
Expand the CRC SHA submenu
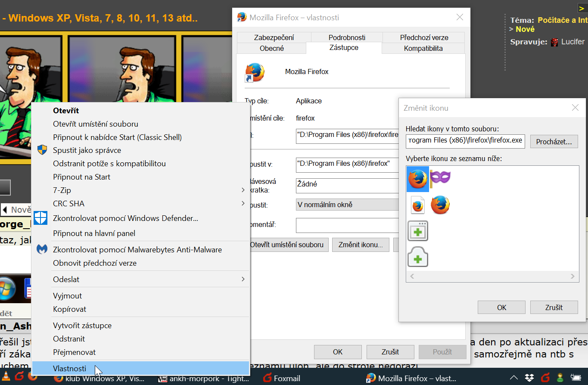coord(243,203)
